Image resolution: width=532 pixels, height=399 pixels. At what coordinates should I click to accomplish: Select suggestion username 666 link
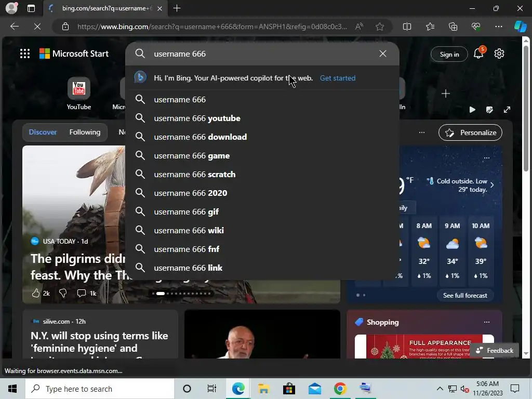262,268
